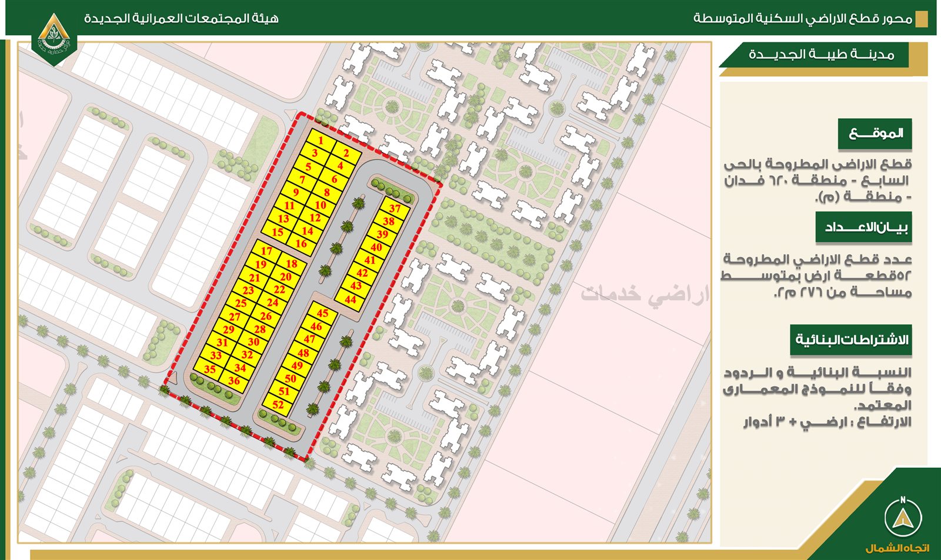The height and width of the screenshot is (560, 941).
Task: Select land plot number 26
Action: pyautogui.click(x=266, y=316)
